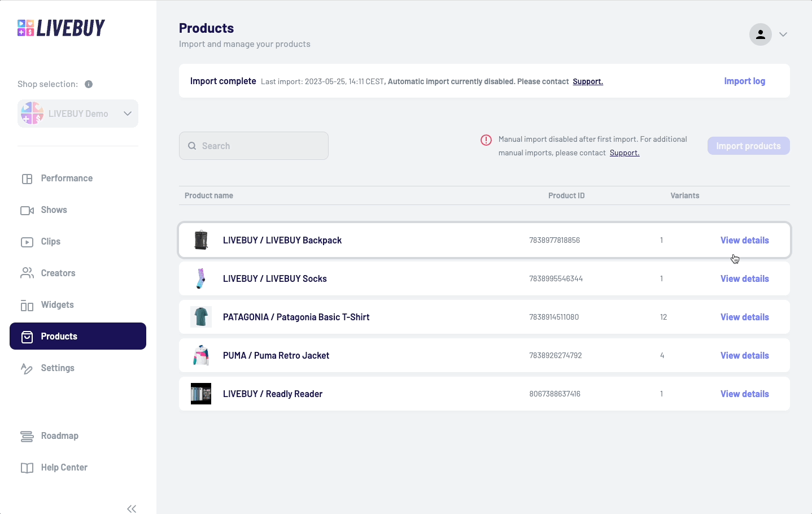Viewport: 812px width, 514px height.
Task: Open Creators using the people icon
Action: click(x=27, y=273)
